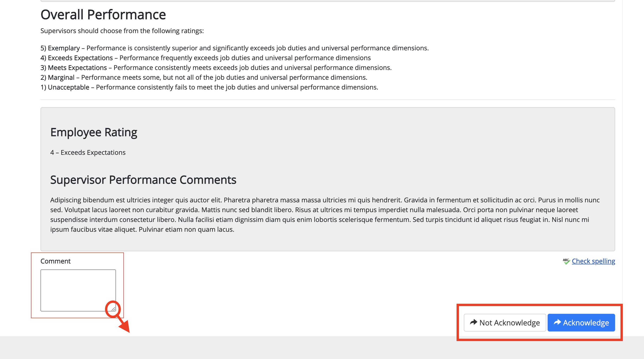Click the '1) Unacceptable' description line
This screenshot has height=359, width=644.
[209, 87]
